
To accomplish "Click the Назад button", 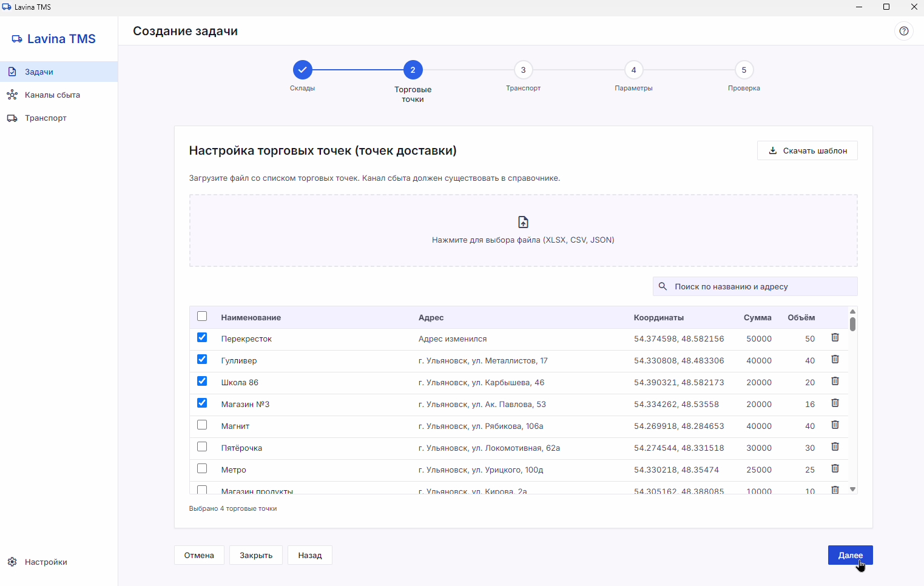I will tap(310, 555).
